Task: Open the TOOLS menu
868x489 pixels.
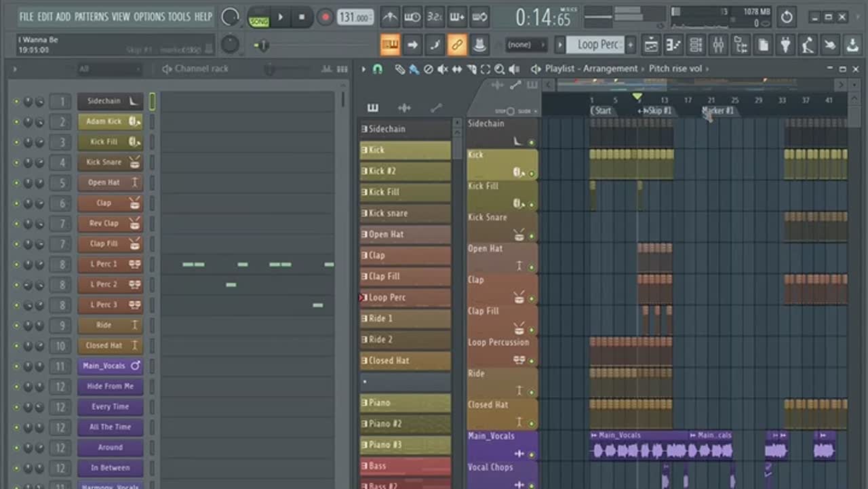Action: click(x=179, y=16)
